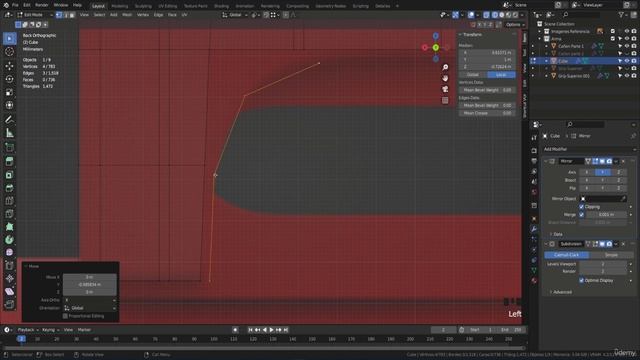
Task: Select the Rotate tool in left toolbar
Action: coord(9,79)
